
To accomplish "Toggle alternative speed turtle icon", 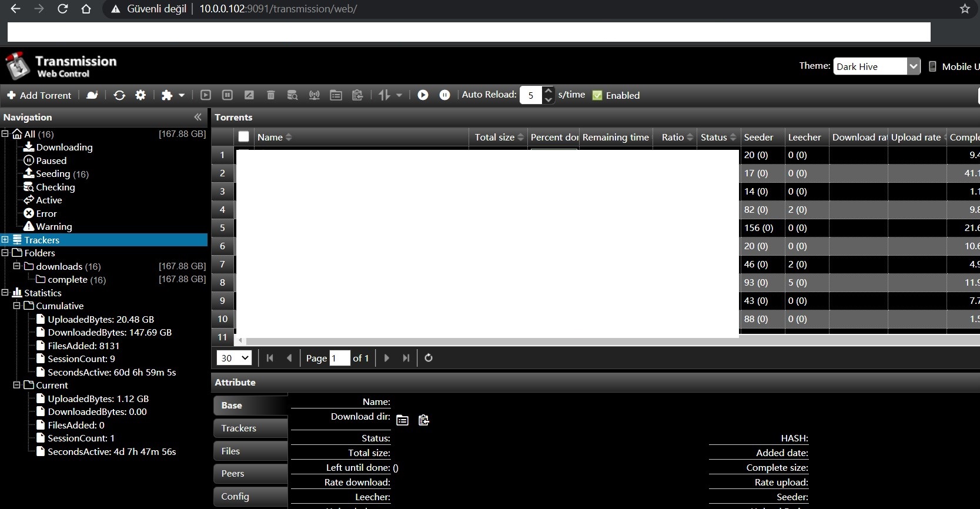I will tap(92, 95).
